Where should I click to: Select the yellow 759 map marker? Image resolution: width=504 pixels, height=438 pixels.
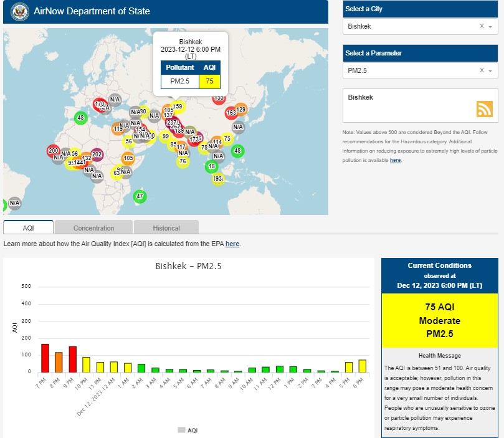coord(177,107)
